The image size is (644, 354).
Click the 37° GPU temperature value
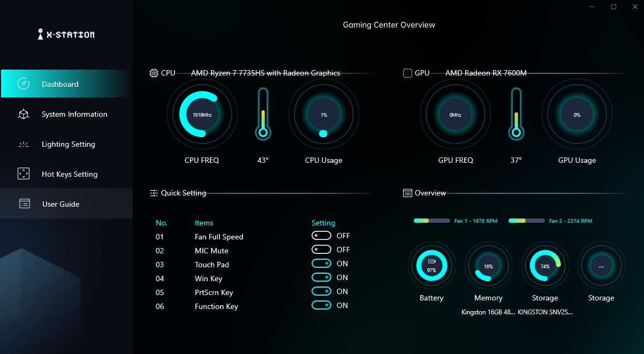coord(516,160)
